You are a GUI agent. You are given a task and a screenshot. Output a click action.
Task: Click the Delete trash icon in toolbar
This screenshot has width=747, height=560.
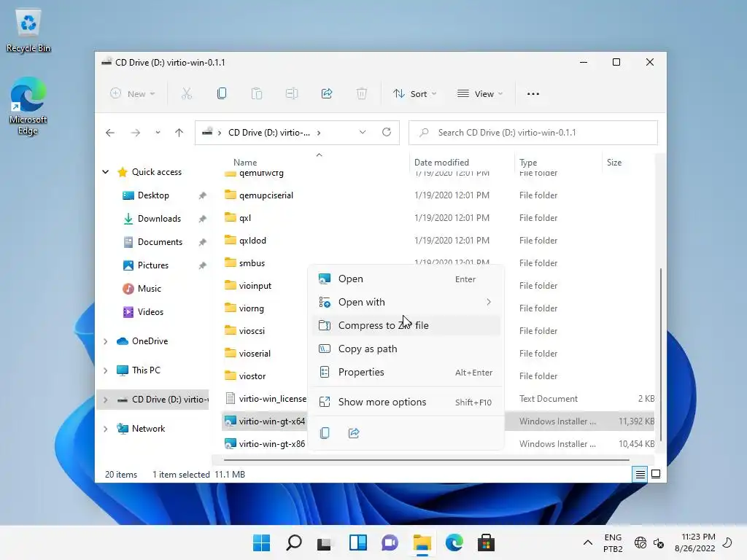click(x=362, y=94)
